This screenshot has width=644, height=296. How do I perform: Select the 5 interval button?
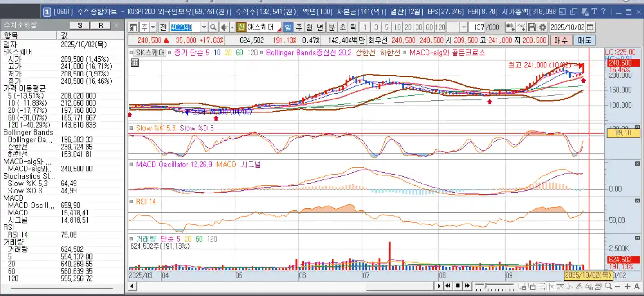(386, 27)
